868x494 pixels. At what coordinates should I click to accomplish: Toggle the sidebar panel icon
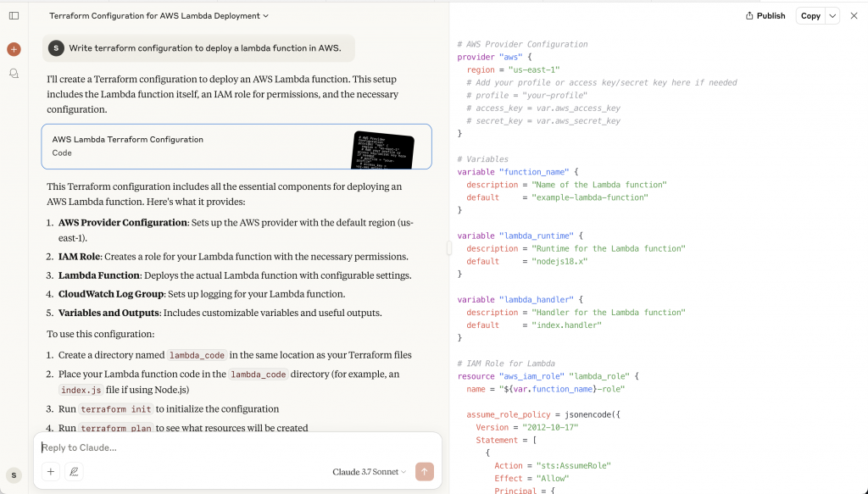(14, 16)
